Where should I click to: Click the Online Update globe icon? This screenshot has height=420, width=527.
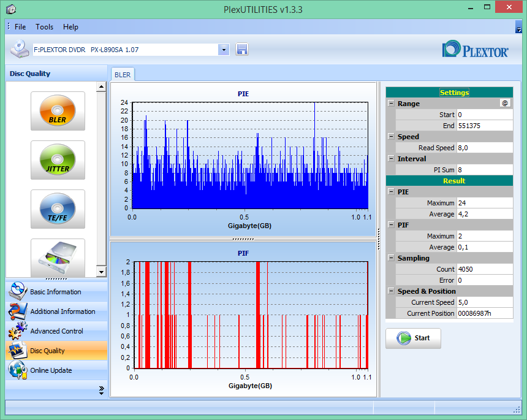[x=18, y=370]
